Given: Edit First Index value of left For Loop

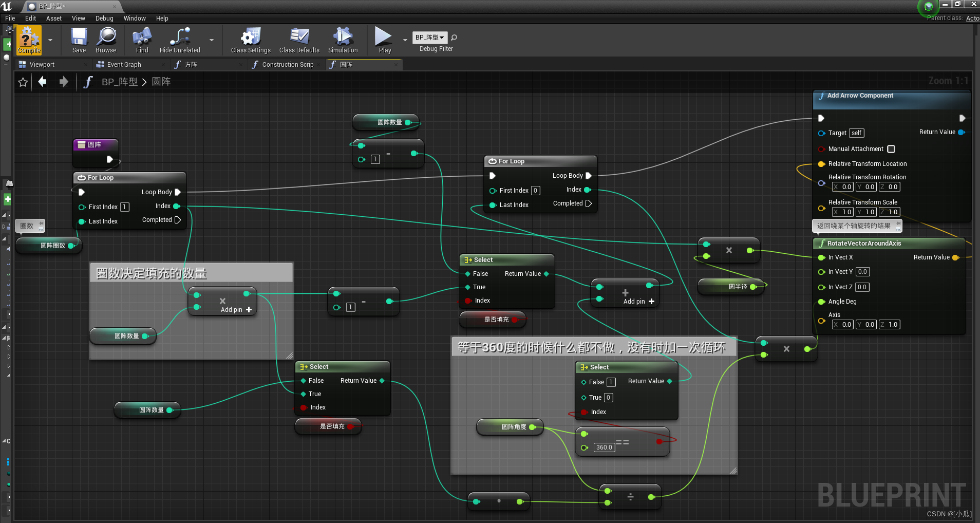Looking at the screenshot, I should pos(125,207).
